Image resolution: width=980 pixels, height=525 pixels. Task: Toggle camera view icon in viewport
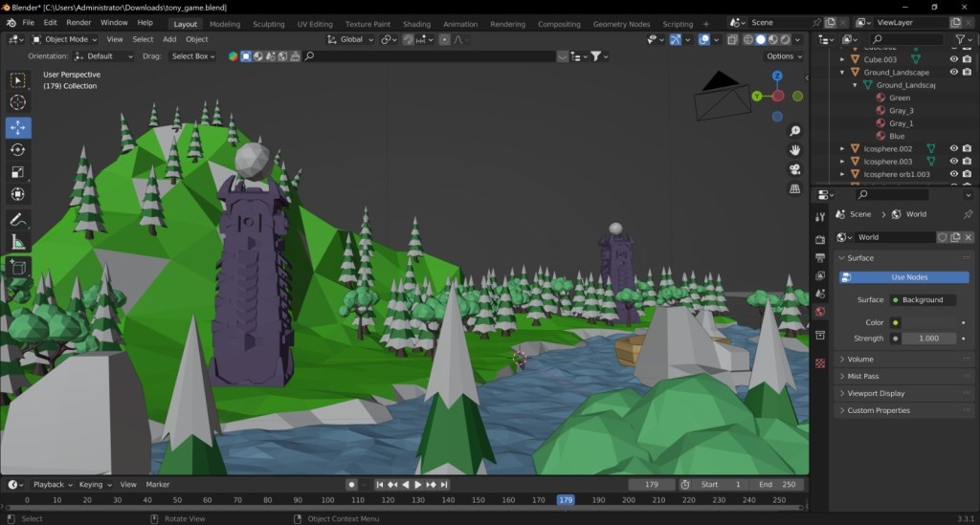794,169
